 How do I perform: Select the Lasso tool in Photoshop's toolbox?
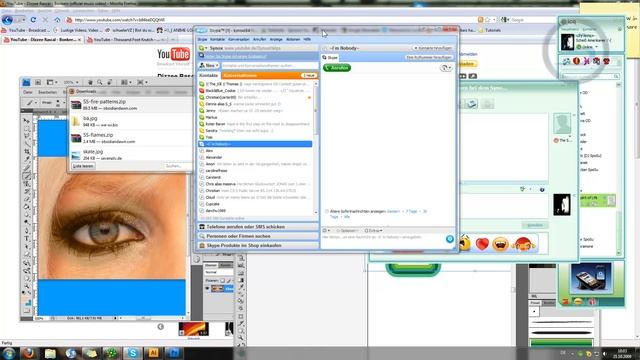(x=27, y=136)
